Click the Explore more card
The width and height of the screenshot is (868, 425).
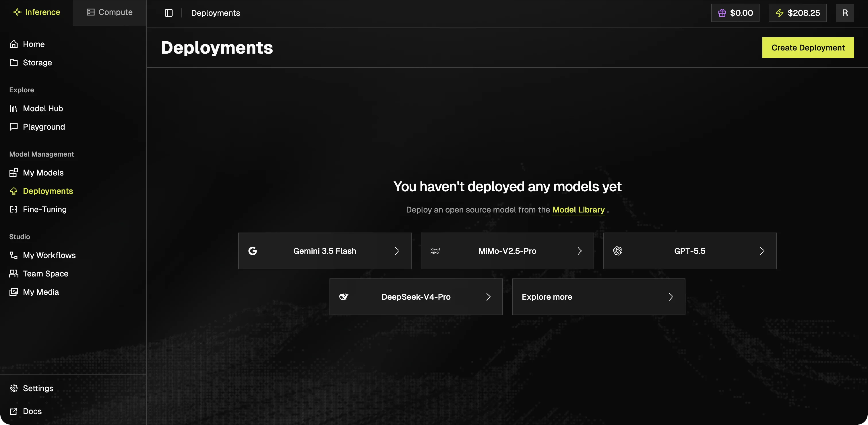coord(598,297)
